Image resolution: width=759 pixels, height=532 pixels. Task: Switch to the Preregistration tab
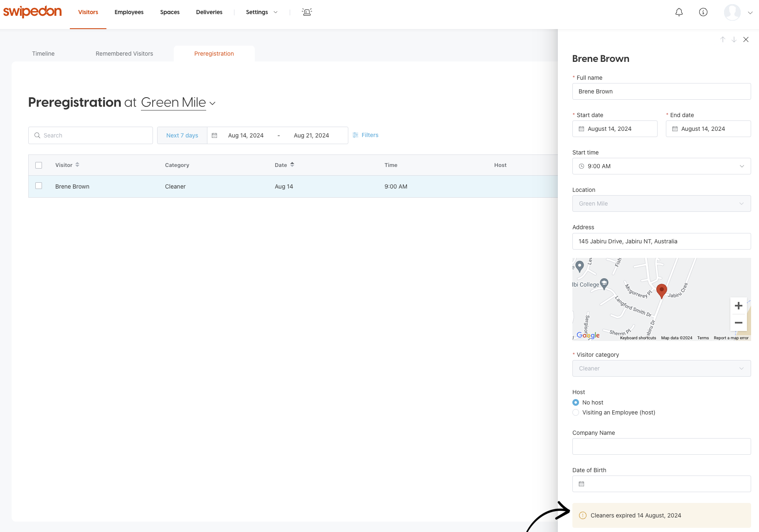[214, 54]
